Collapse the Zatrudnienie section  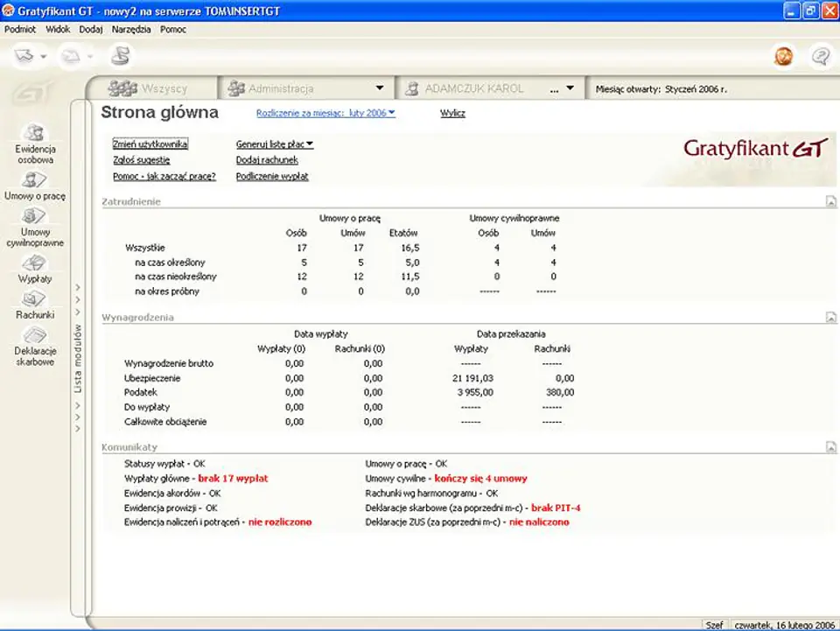tap(830, 201)
